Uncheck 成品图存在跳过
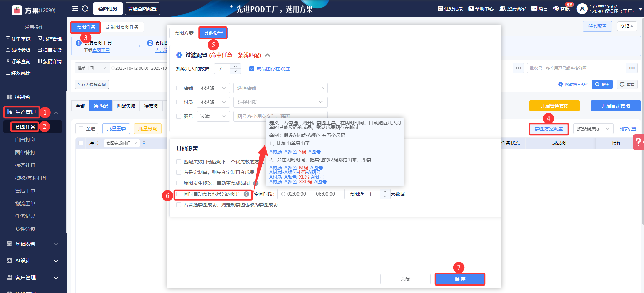The image size is (644, 293). [x=252, y=69]
